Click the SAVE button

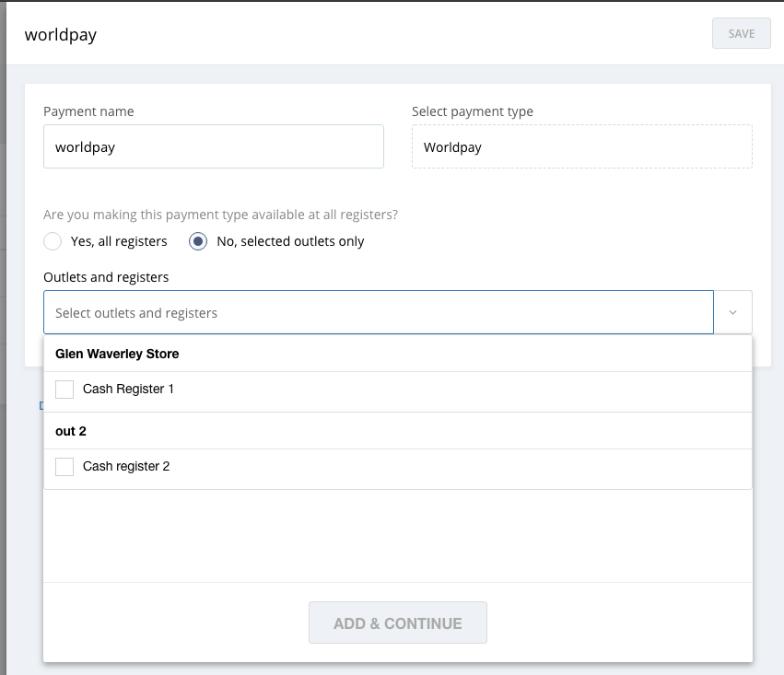pos(741,33)
